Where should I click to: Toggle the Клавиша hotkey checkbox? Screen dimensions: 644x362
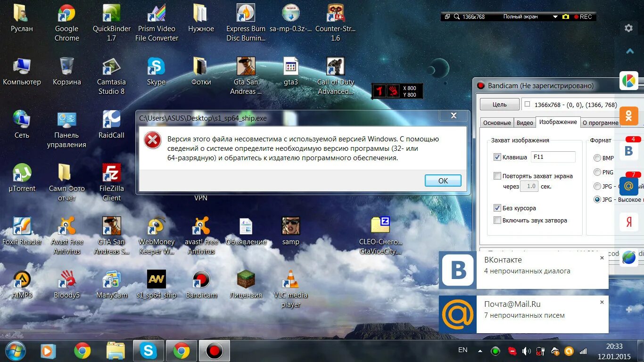(497, 157)
